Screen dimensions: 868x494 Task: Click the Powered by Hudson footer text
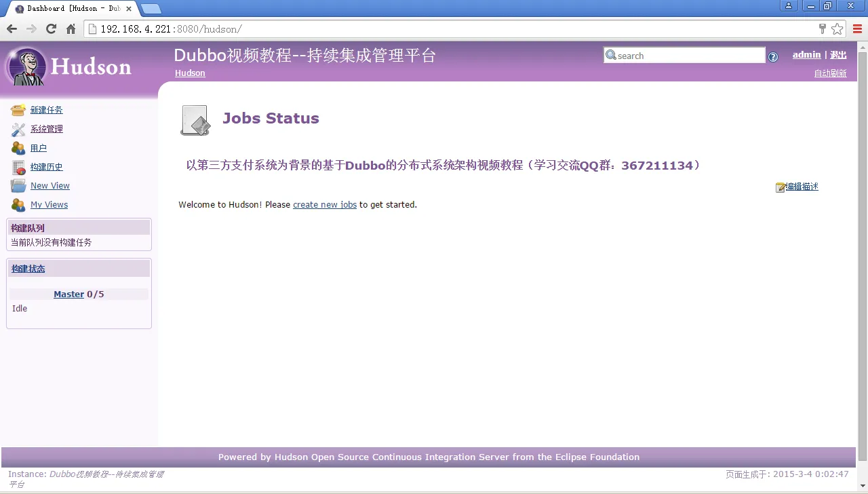[x=429, y=457]
